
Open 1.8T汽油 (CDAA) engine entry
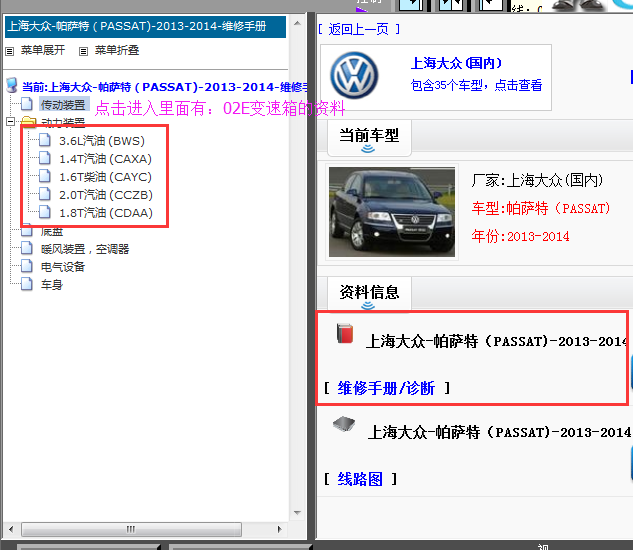click(106, 213)
